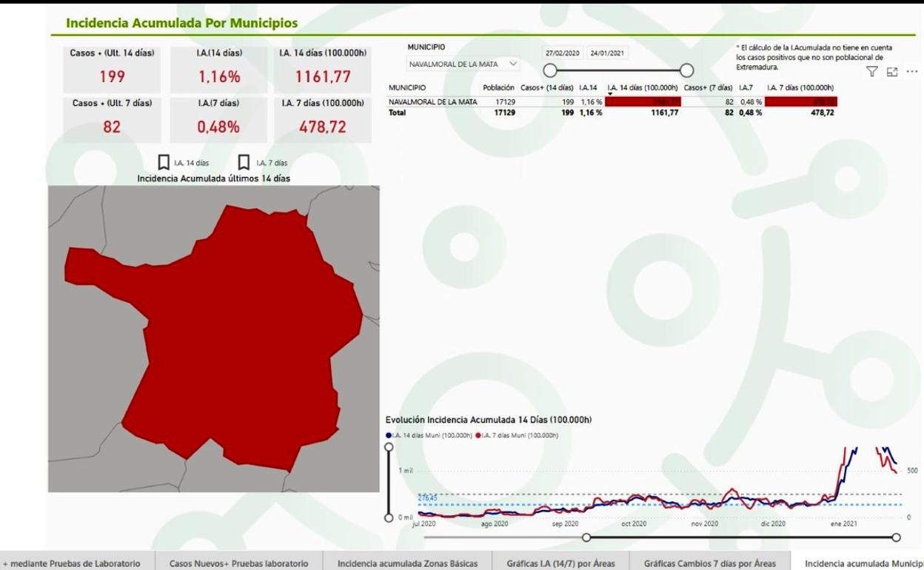Edit the end date 24/01/2021 field
This screenshot has height=570, width=924.
tap(608, 53)
